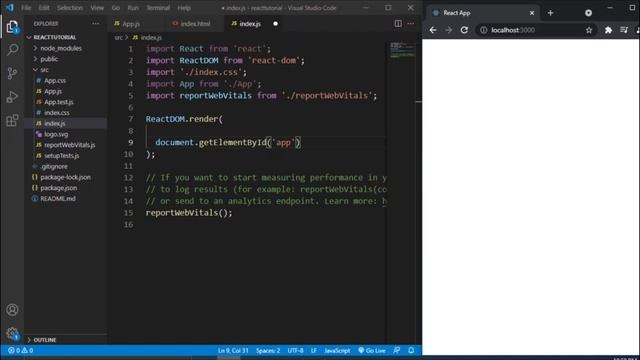
Task: Open the Run menu
Action: coord(133,8)
